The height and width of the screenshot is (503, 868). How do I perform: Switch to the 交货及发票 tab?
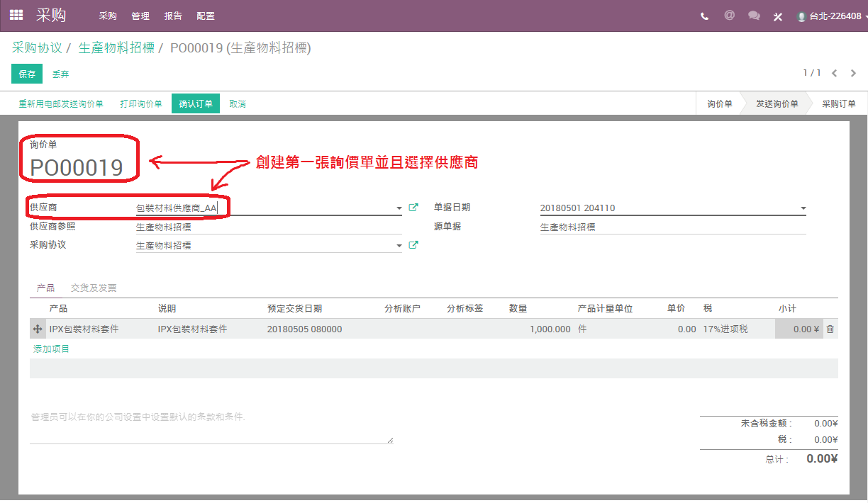click(x=94, y=288)
